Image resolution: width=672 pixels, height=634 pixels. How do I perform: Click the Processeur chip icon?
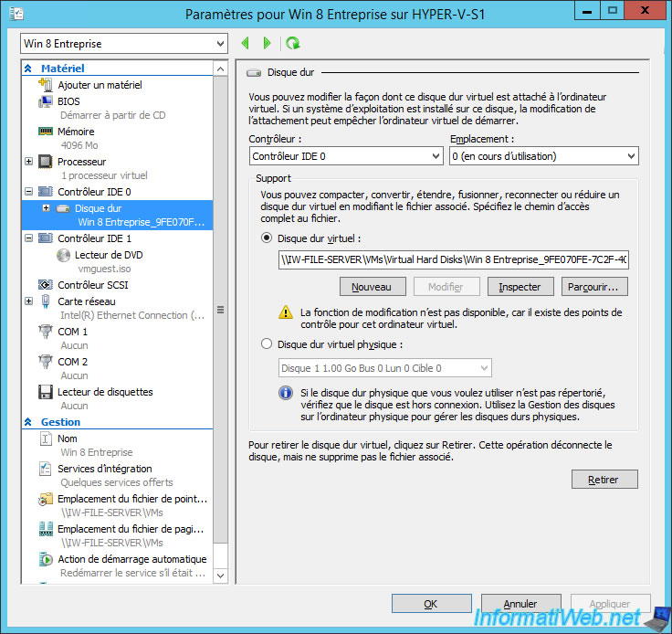[46, 162]
